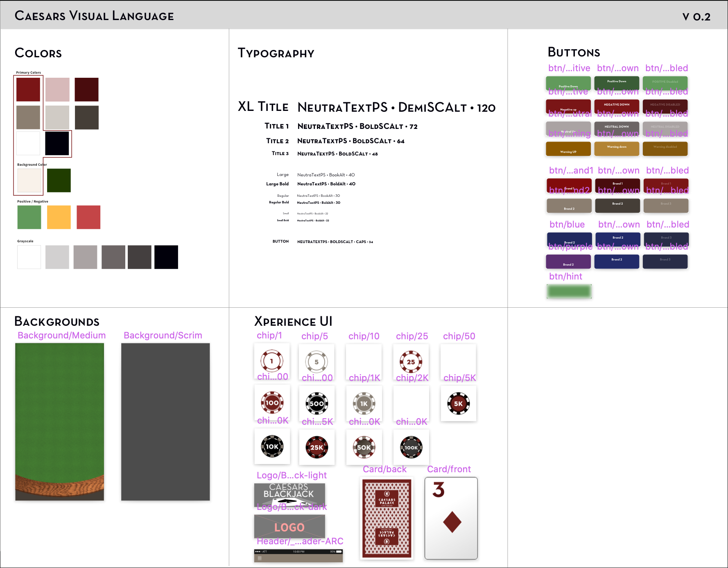The image size is (728, 568).
Task: Select the Card/back playing card
Action: (x=387, y=519)
